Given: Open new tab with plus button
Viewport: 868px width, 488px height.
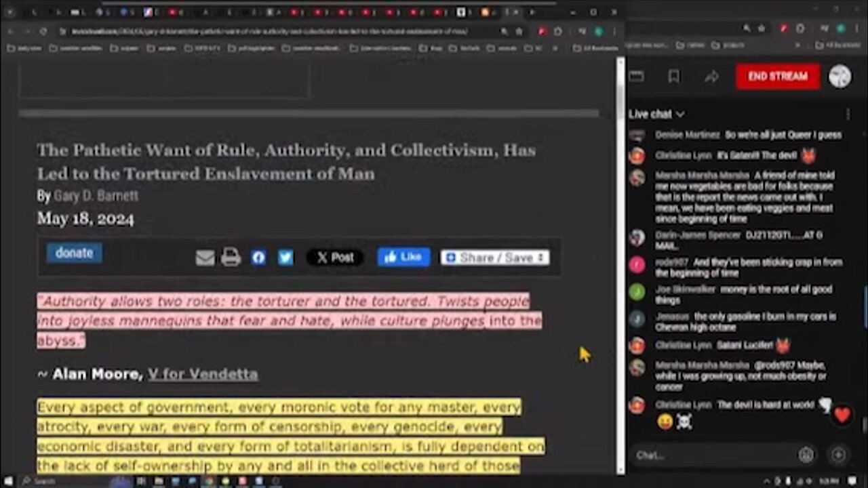Looking at the screenshot, I should click(532, 12).
